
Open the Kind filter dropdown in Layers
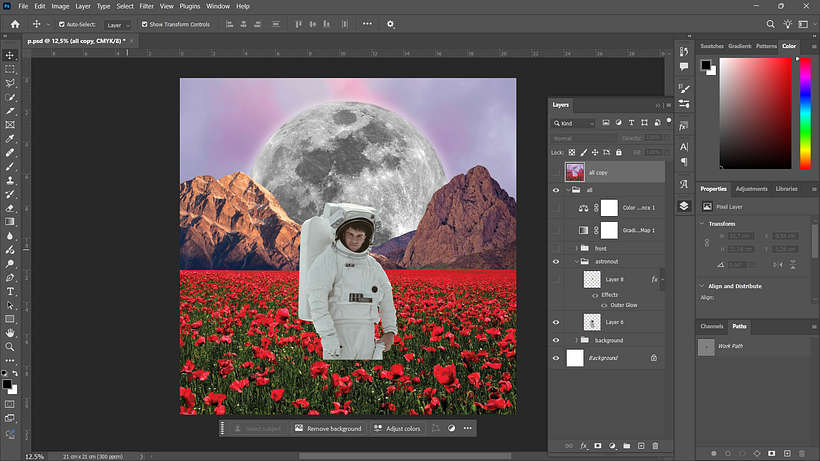tap(574, 123)
